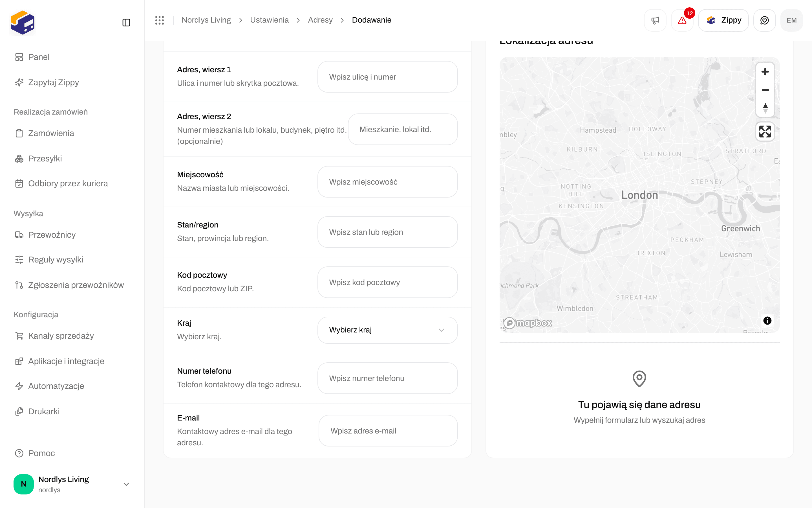The height and width of the screenshot is (508, 812).
Task: Open the EM user avatar menu
Action: [791, 20]
